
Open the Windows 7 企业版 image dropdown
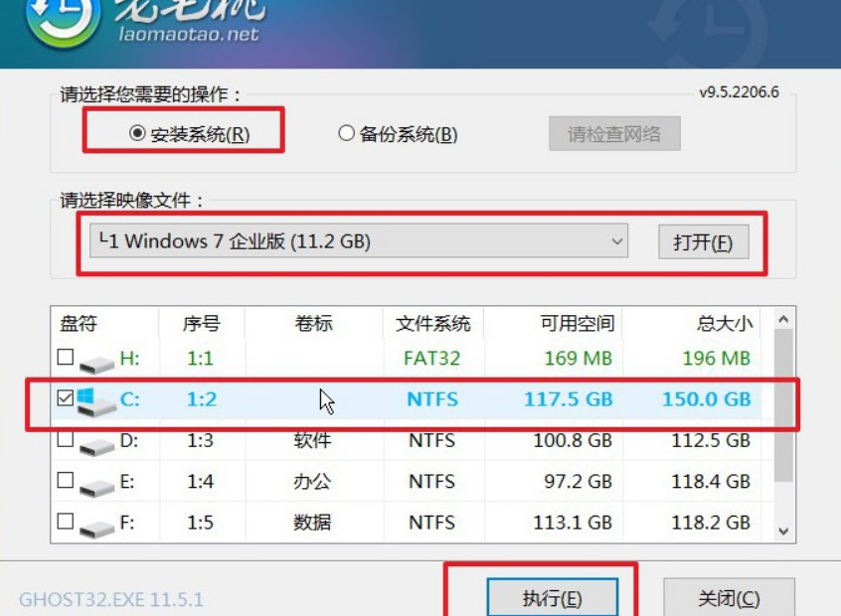tap(359, 241)
